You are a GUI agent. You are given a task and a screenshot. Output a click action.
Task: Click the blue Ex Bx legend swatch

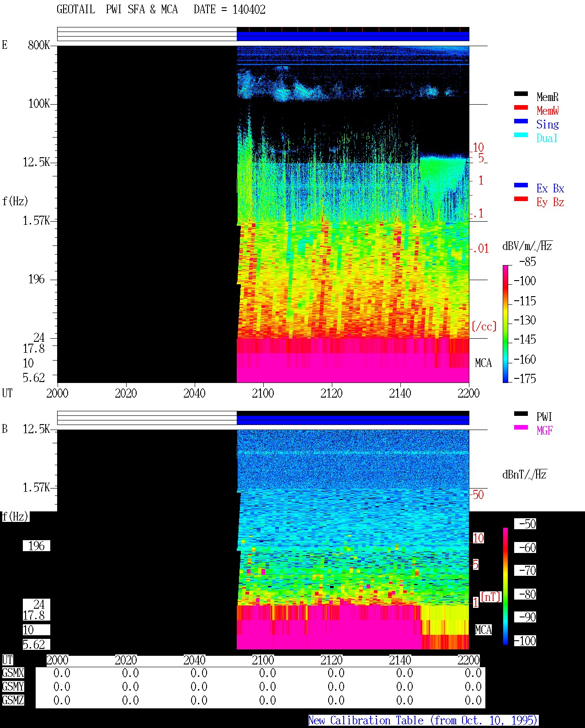click(521, 186)
